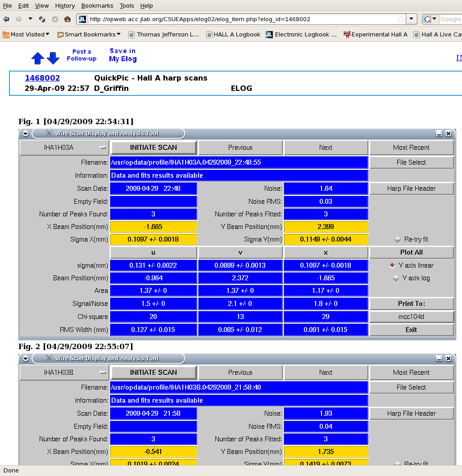Screen dimensions: 462x476
Task: Open the search engine selector dropdown
Action: coord(430,19)
